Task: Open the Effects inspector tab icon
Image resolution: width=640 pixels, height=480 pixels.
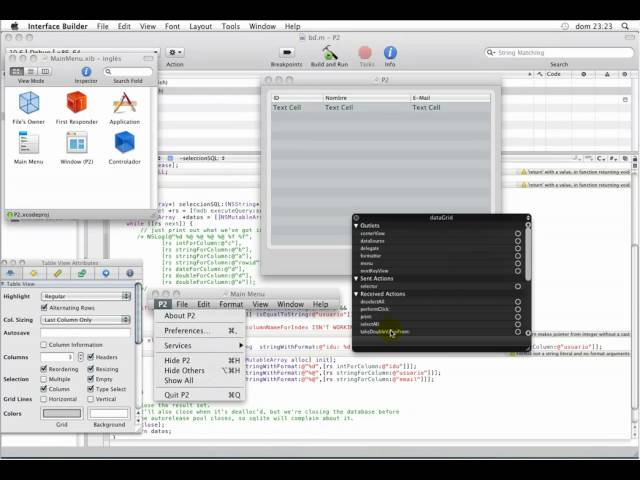Action: (34, 273)
